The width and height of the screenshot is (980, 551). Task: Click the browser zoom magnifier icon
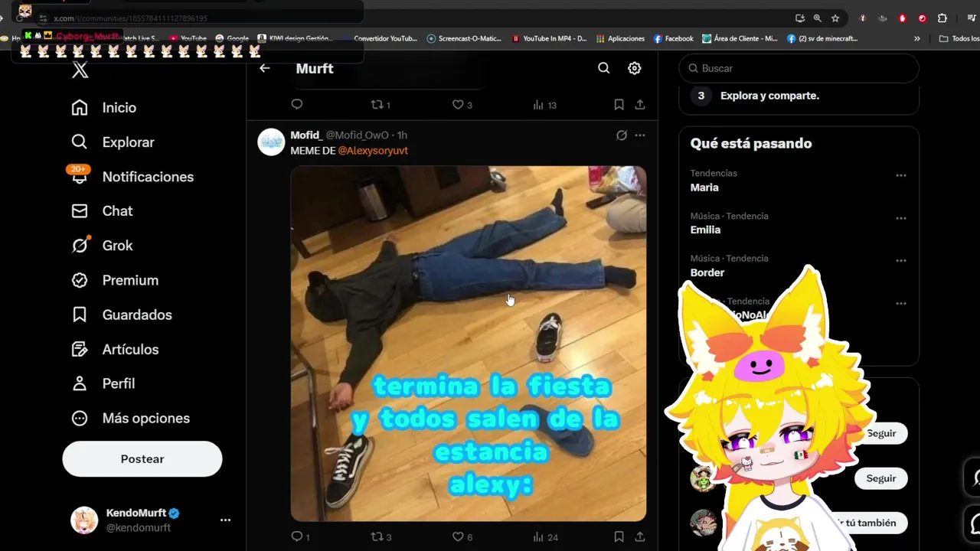tap(818, 18)
